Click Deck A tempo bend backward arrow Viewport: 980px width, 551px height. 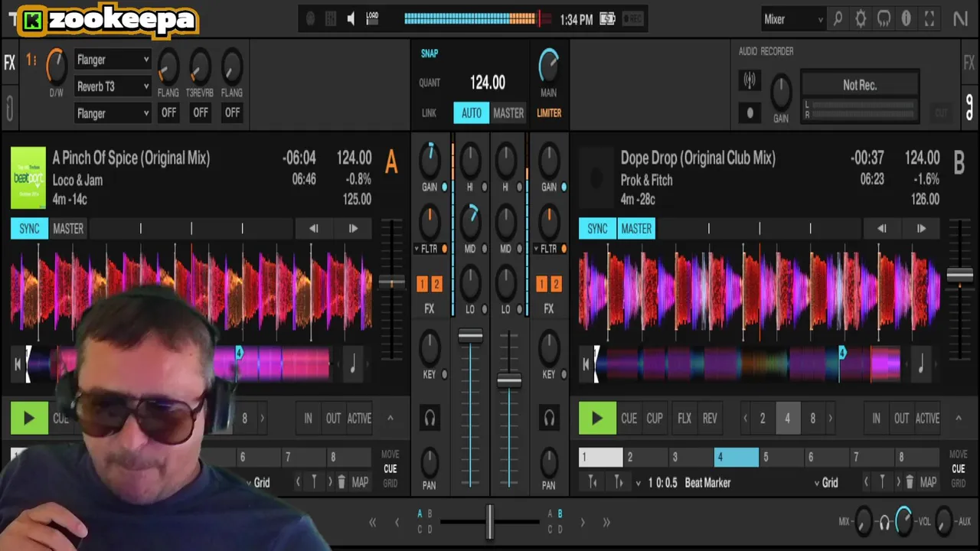click(314, 228)
